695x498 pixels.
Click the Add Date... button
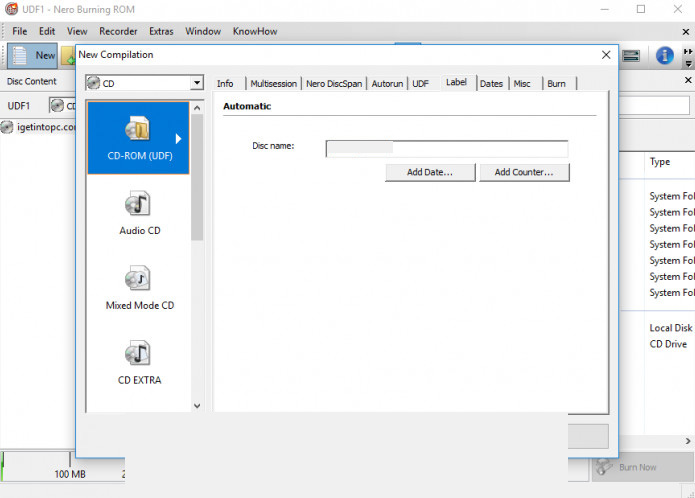pos(430,172)
